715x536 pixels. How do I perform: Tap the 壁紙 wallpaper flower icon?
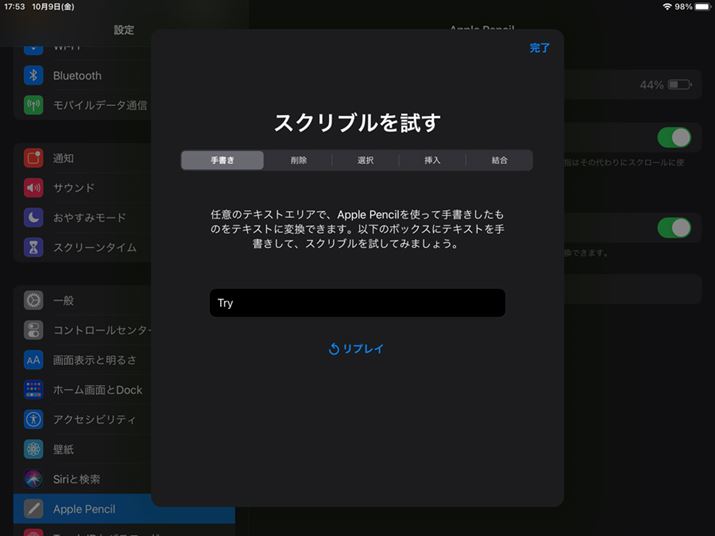[33, 449]
